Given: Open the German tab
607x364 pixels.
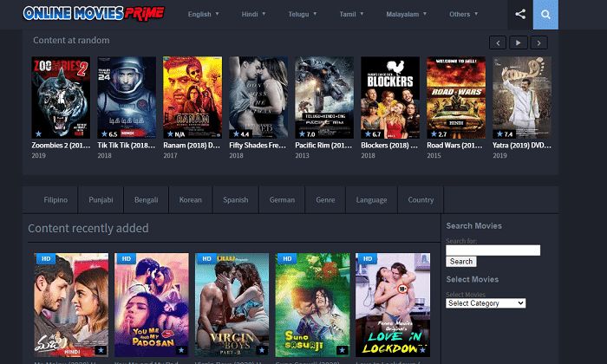Looking at the screenshot, I should [282, 200].
